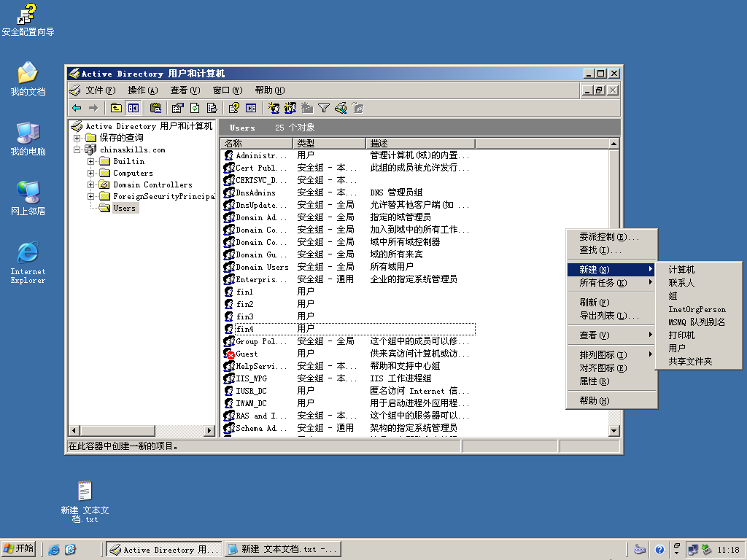Expand the ForeignSecurityPrincipals tree node
747x560 pixels.
pyautogui.click(x=90, y=196)
